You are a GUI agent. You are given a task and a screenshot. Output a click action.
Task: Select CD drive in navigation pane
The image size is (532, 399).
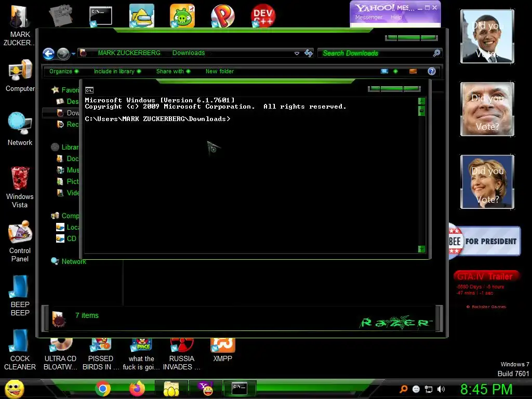66,238
